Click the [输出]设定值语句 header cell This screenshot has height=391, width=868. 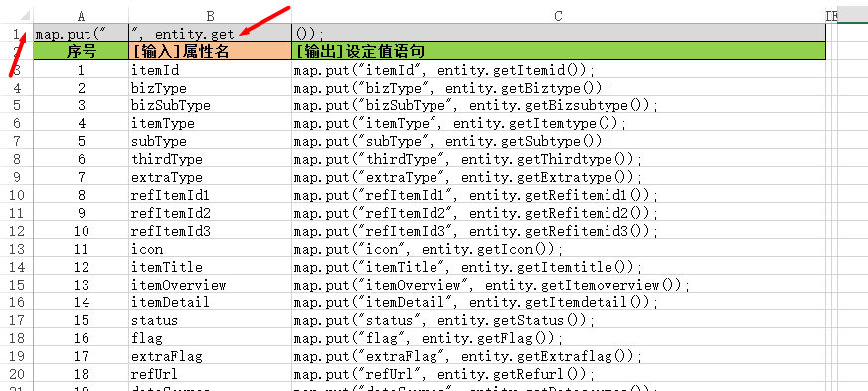pyautogui.click(x=559, y=52)
